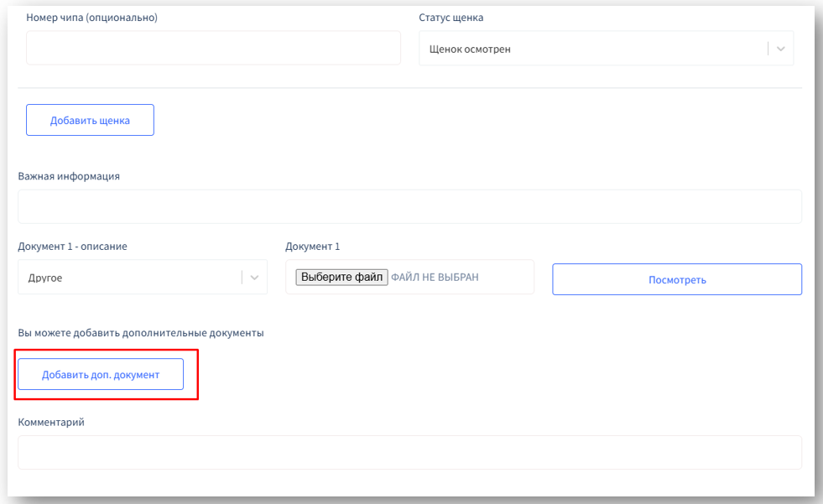Click the 'Документ 1' label above file chooser

point(312,247)
